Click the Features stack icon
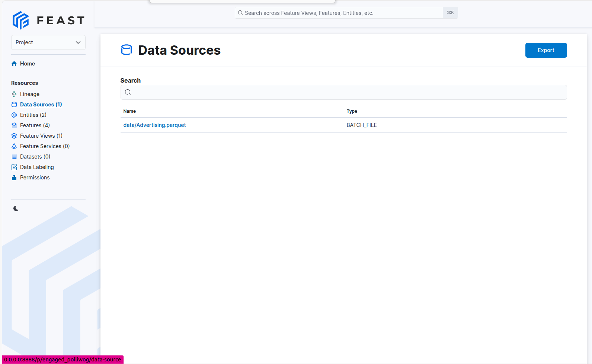Viewport: 592px width, 364px height. (14, 125)
